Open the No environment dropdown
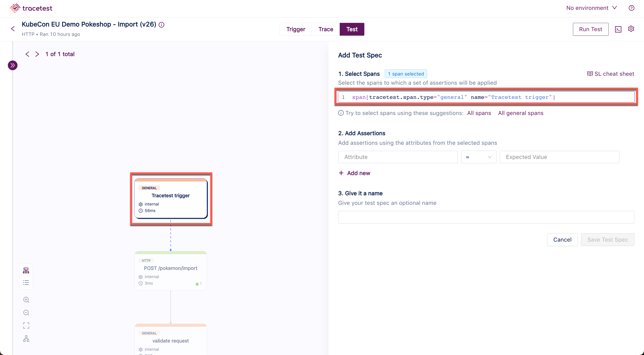The height and width of the screenshot is (355, 644). [x=592, y=8]
